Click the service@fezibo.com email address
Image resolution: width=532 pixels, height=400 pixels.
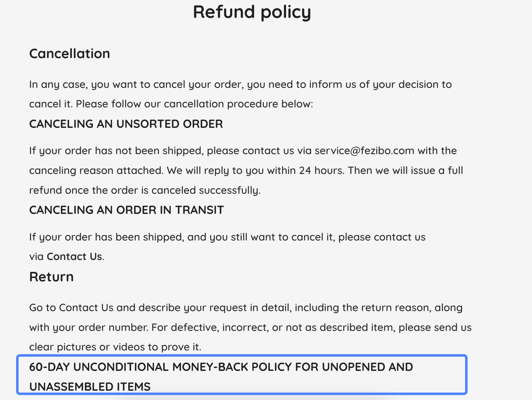coord(364,151)
